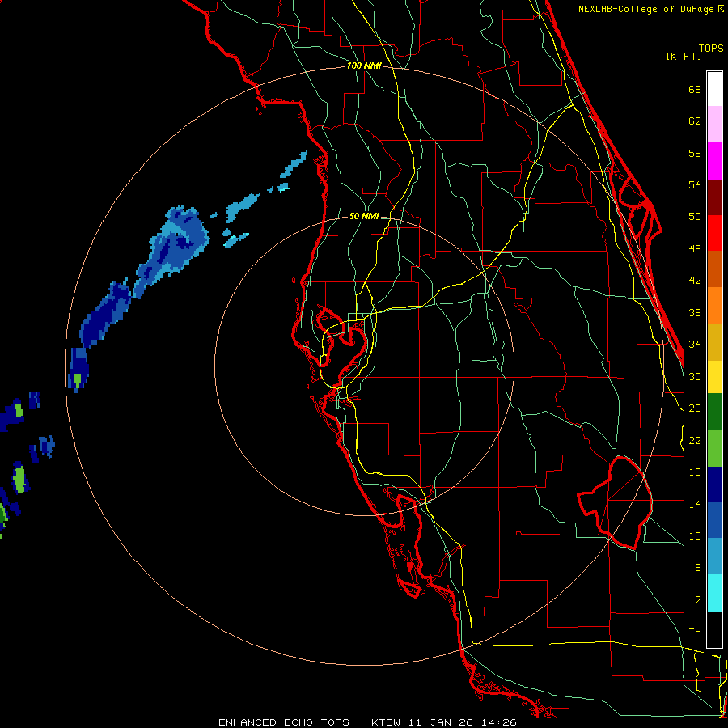Viewport: 728px width, 728px height.
Task: Click the 38 legend value
Action: tap(695, 312)
